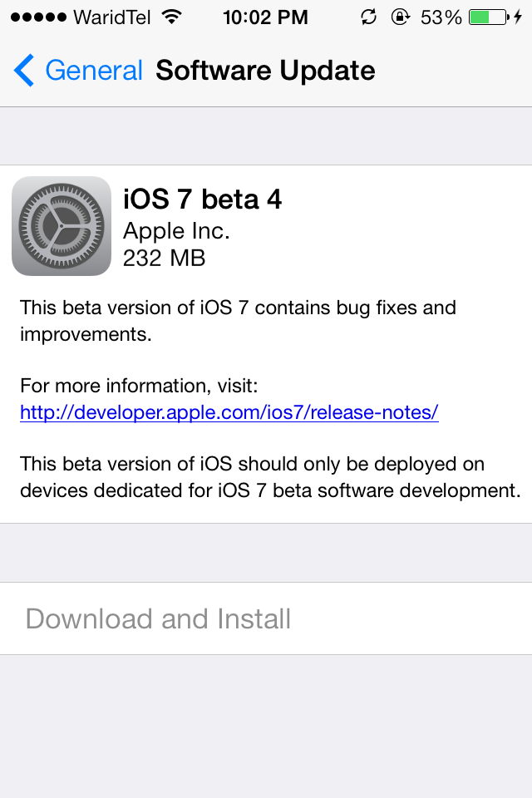Tap the sync activity spinner icon

(x=368, y=17)
